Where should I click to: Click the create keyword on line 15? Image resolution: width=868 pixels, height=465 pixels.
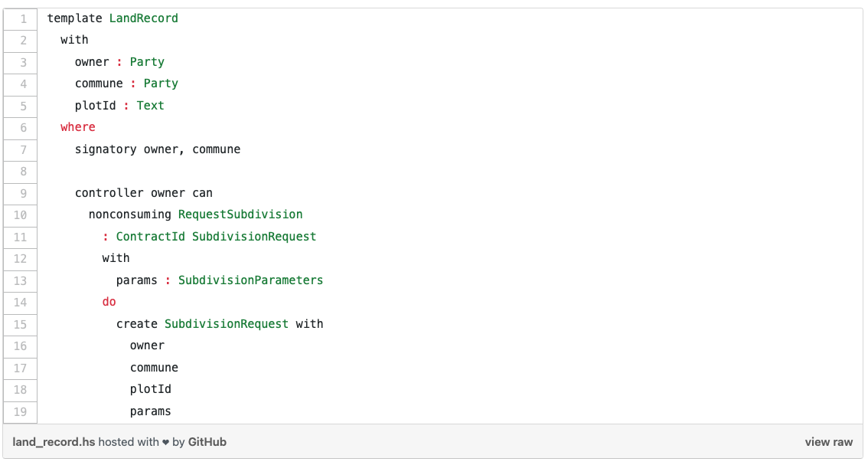coord(137,324)
